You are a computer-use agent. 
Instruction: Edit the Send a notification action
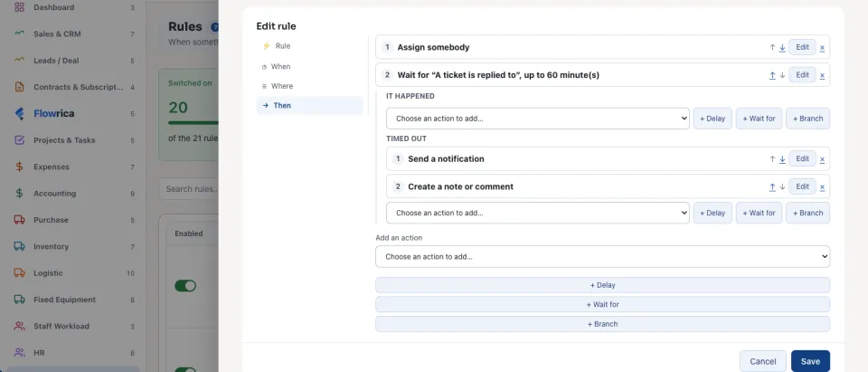[802, 158]
